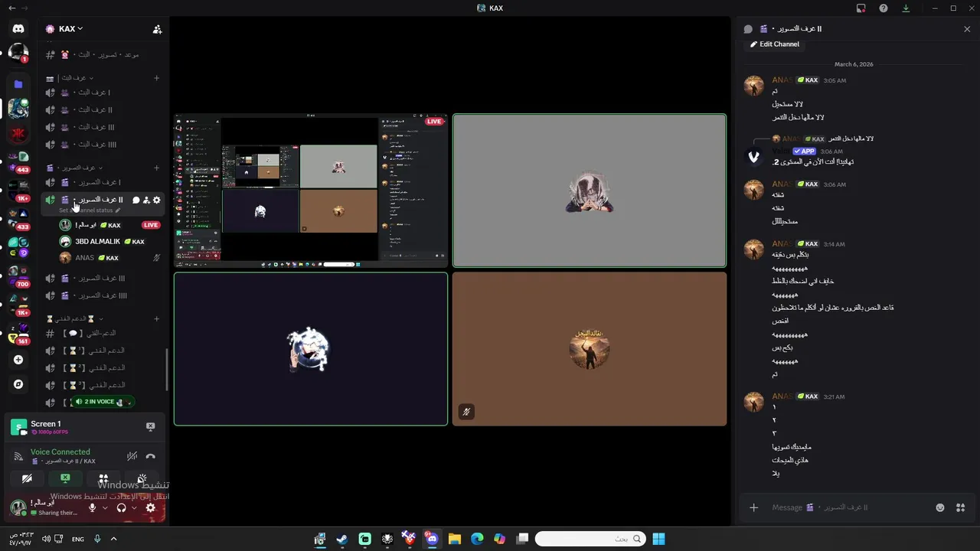980x551 pixels.
Task: Open edit-channel gear of active voice channel
Action: click(157, 200)
